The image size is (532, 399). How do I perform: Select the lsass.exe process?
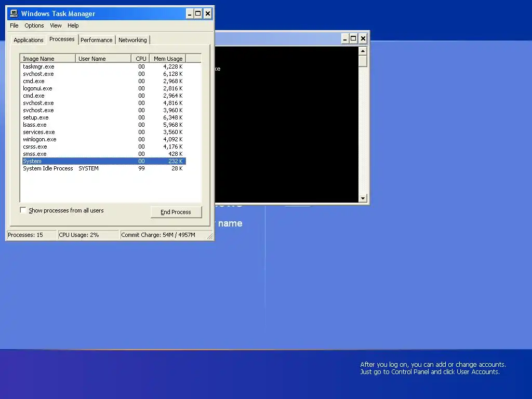[104, 125]
